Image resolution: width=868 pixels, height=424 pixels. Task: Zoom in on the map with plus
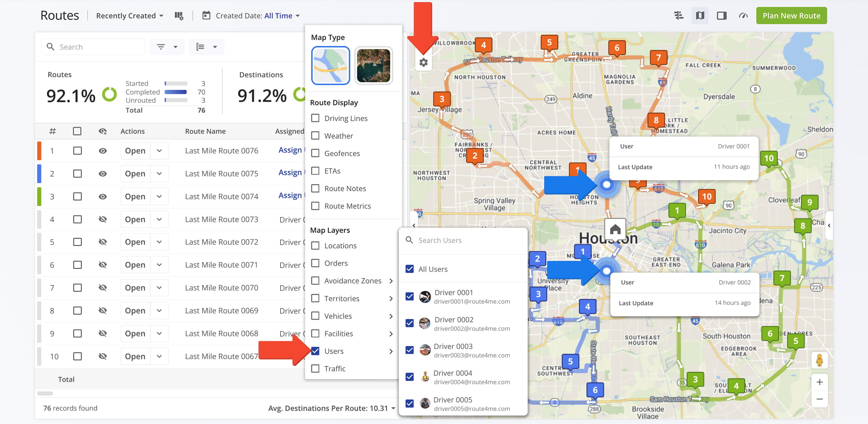point(819,382)
